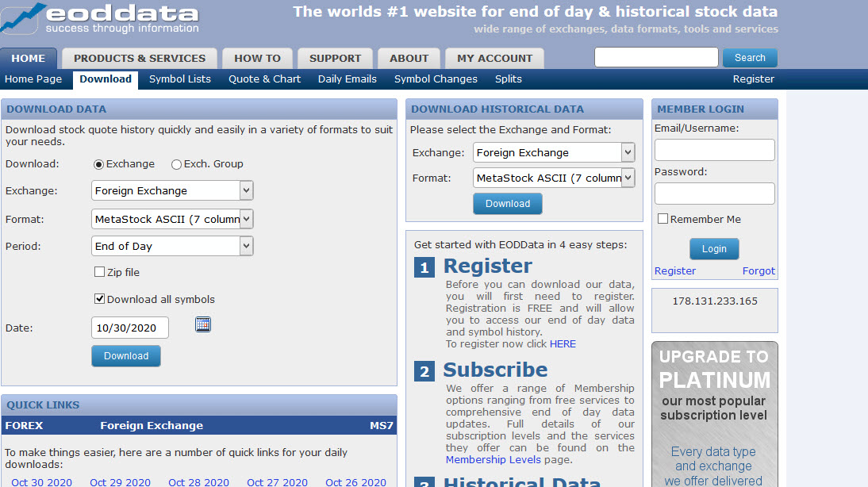
Task: Click the MEMBER LOGIN panel title
Action: pos(701,109)
